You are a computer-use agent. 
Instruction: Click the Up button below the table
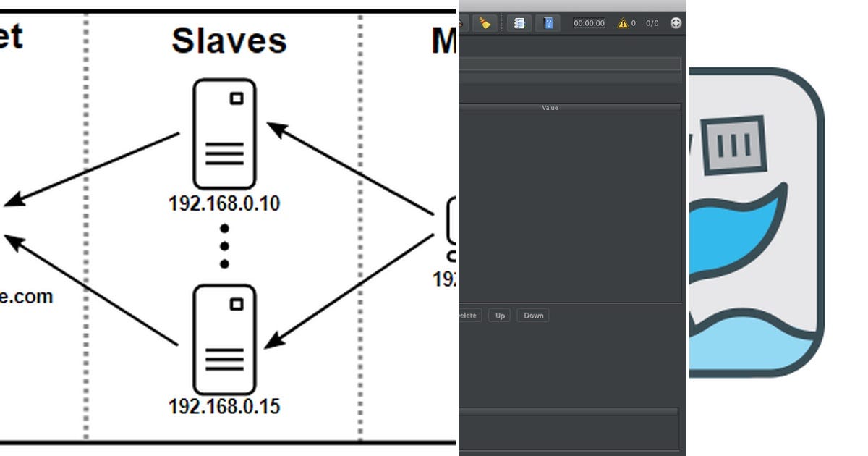click(x=500, y=316)
